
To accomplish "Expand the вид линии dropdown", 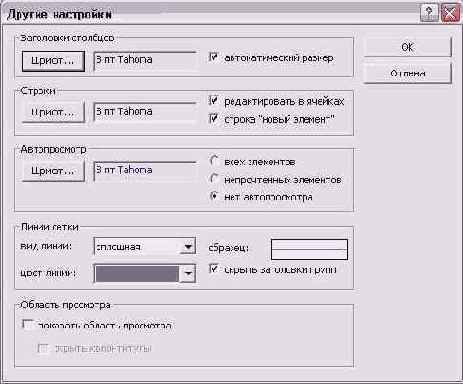I will (188, 247).
